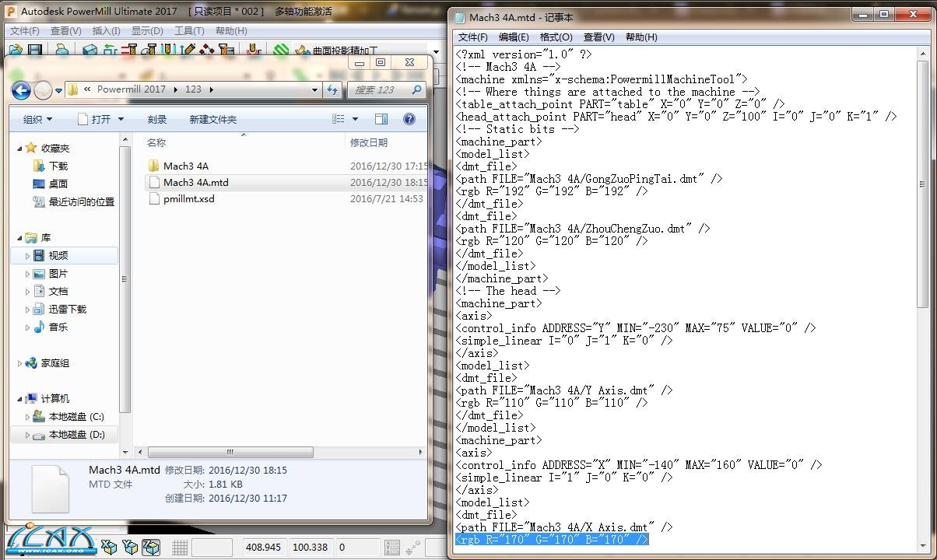
Task: Click Powermill 2017 in address breadcrumb
Action: (x=132, y=89)
